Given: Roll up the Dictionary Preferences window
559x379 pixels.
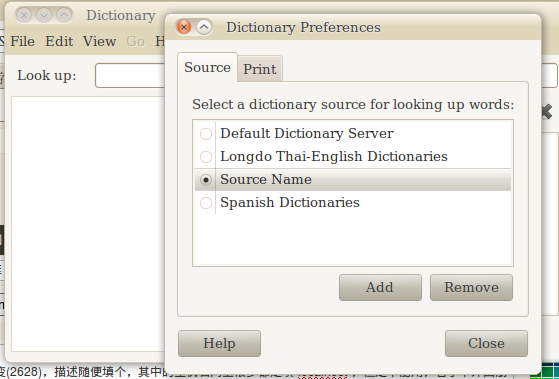Looking at the screenshot, I should (204, 27).
